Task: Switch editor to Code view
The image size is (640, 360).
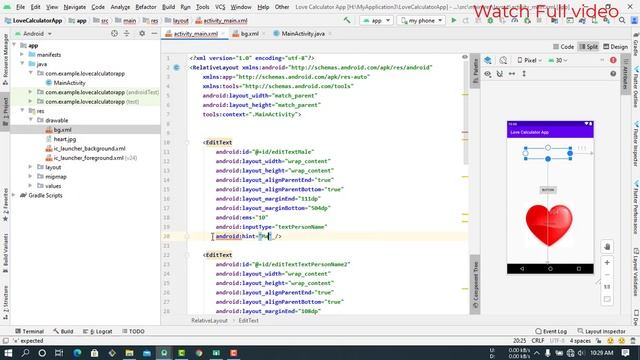Action: coord(564,47)
